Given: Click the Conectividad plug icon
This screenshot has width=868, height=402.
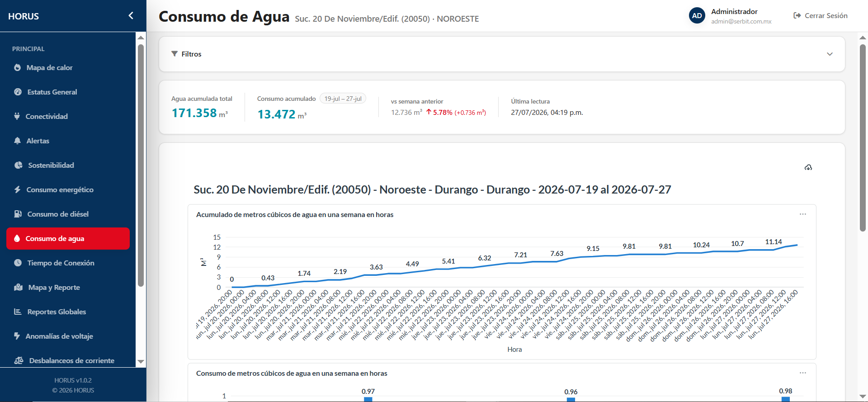Looking at the screenshot, I should pos(17,116).
